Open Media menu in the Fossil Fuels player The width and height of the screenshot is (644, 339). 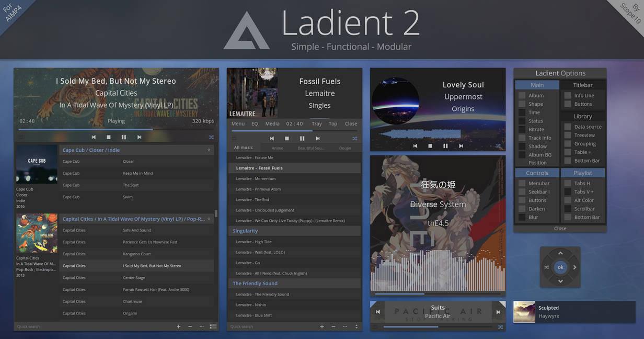pos(272,124)
